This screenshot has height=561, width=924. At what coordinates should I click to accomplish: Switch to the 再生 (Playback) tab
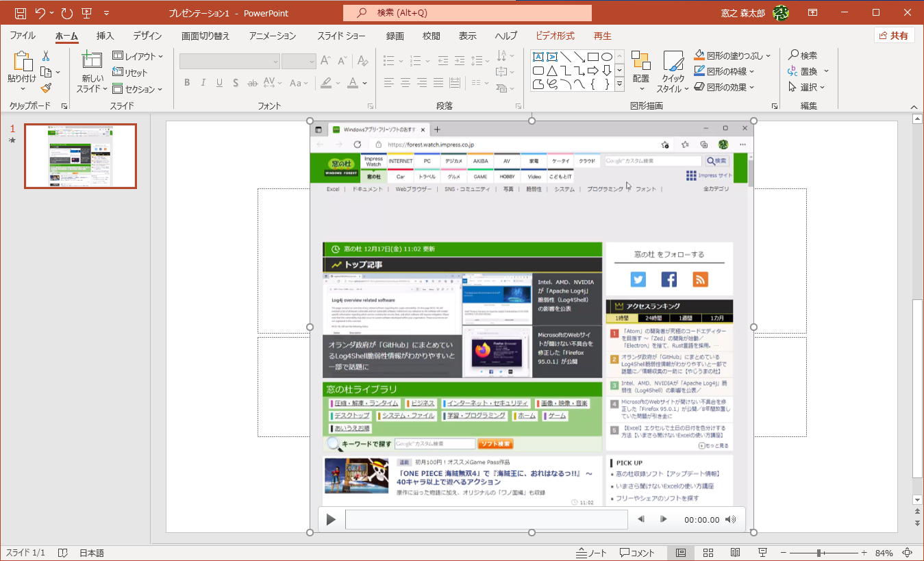(602, 36)
